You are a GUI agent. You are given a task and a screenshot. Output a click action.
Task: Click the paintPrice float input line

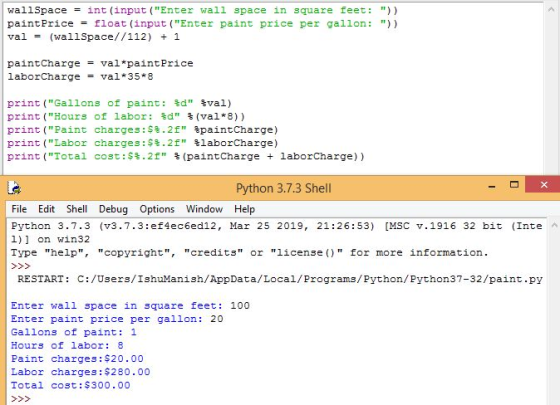pos(202,24)
